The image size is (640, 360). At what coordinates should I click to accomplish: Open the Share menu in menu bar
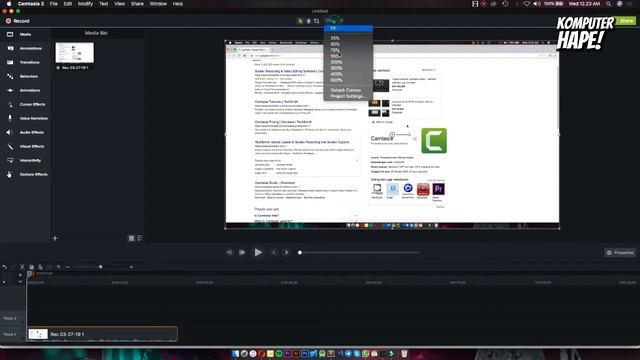[137, 4]
